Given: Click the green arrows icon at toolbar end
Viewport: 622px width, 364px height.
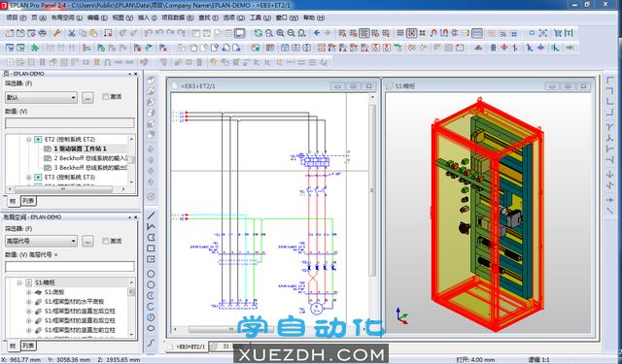Looking at the screenshot, I should (570, 48).
